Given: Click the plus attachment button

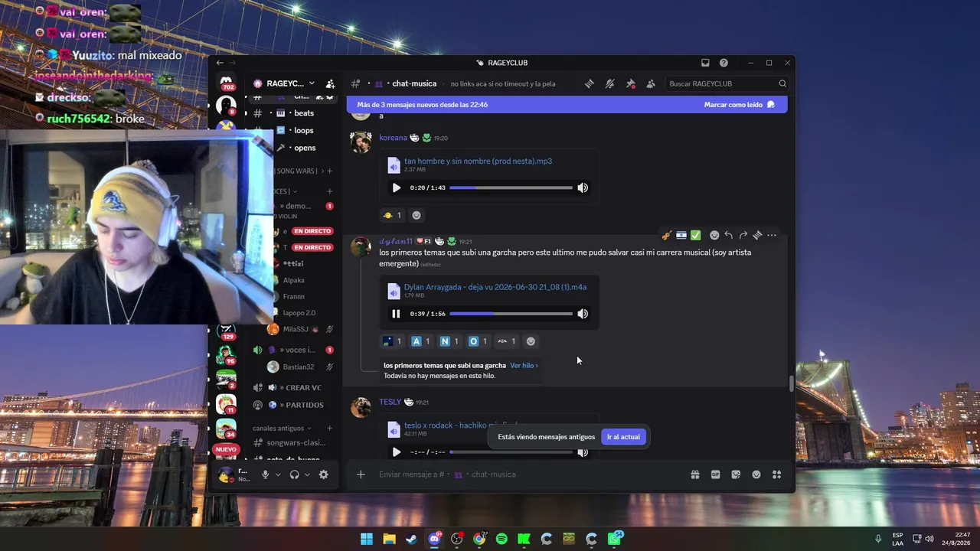Looking at the screenshot, I should [361, 474].
